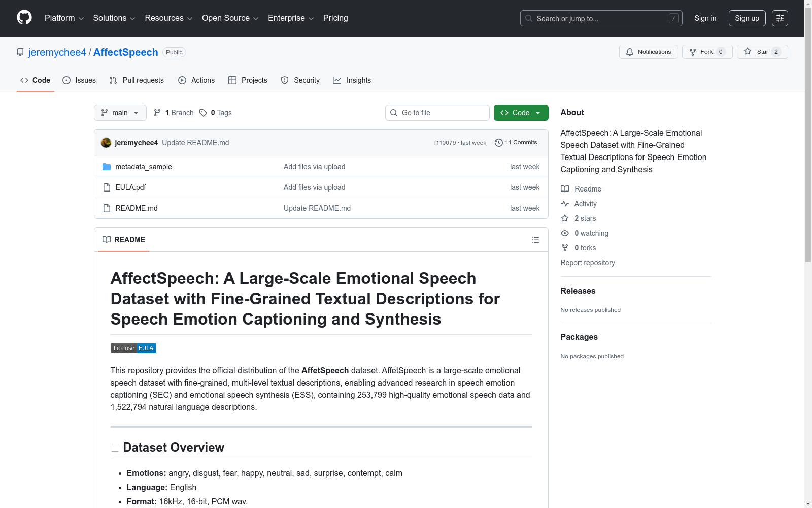Click the Security tab shield icon
The height and width of the screenshot is (508, 812).
pos(285,80)
